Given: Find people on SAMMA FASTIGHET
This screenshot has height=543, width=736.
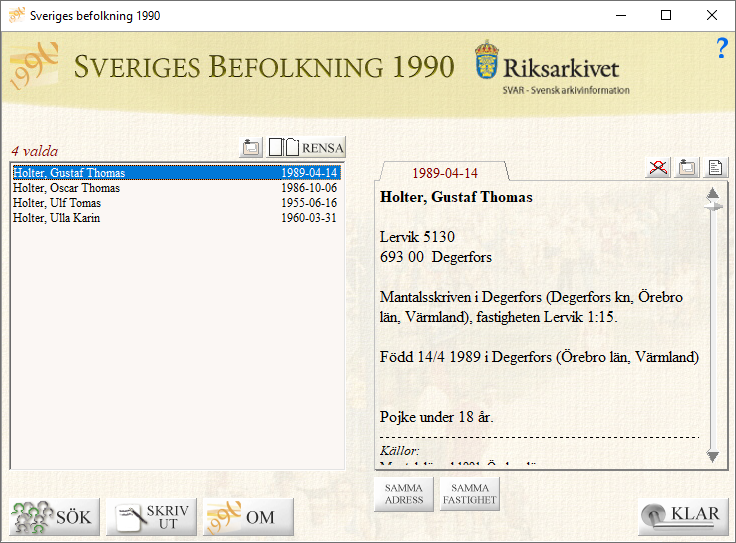Looking at the screenshot, I should point(469,494).
